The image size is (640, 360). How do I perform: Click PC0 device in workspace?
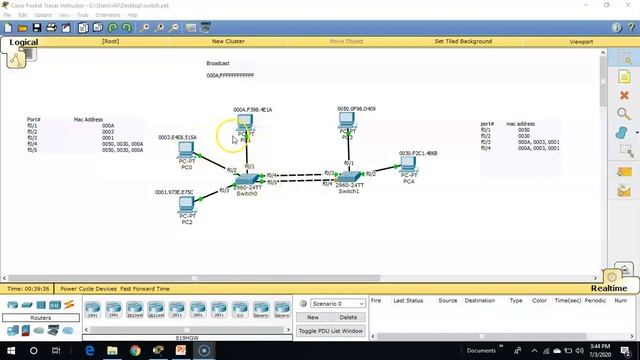coord(187,150)
